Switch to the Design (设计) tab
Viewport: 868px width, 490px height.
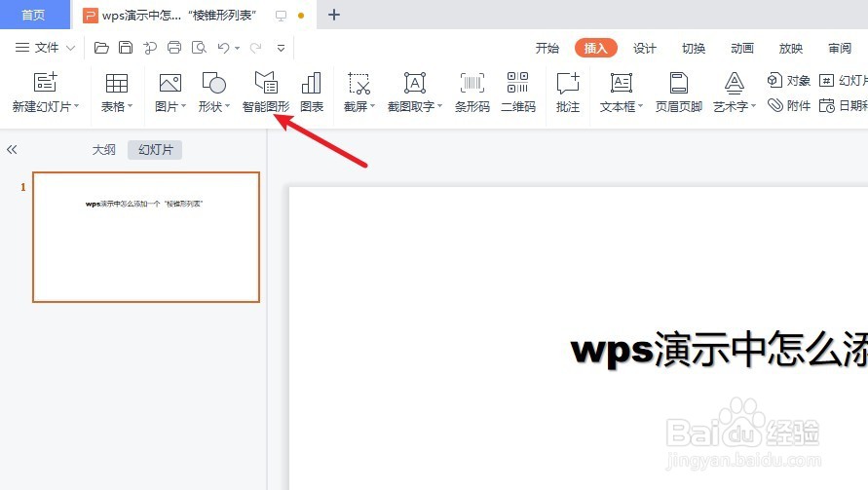tap(644, 48)
